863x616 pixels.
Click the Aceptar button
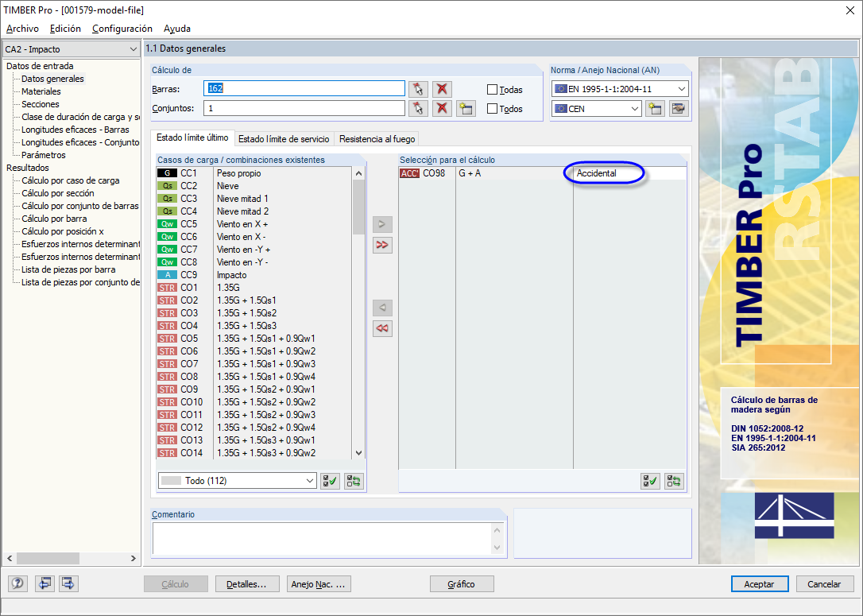759,583
